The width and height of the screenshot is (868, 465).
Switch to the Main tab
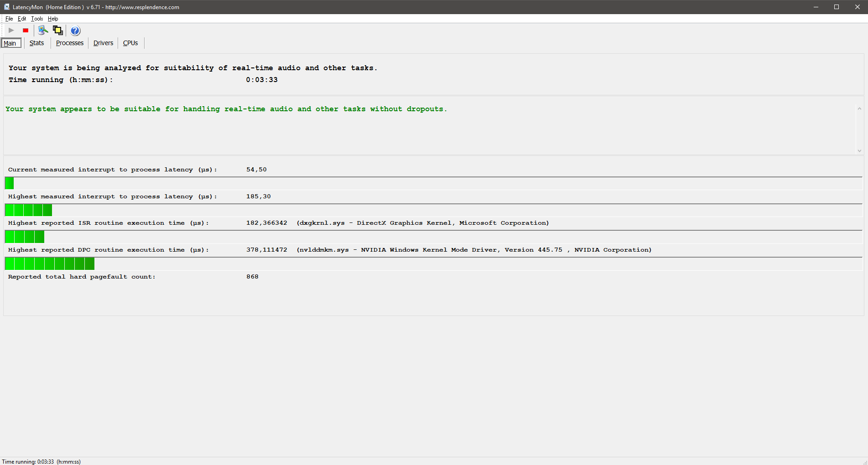pyautogui.click(x=11, y=43)
